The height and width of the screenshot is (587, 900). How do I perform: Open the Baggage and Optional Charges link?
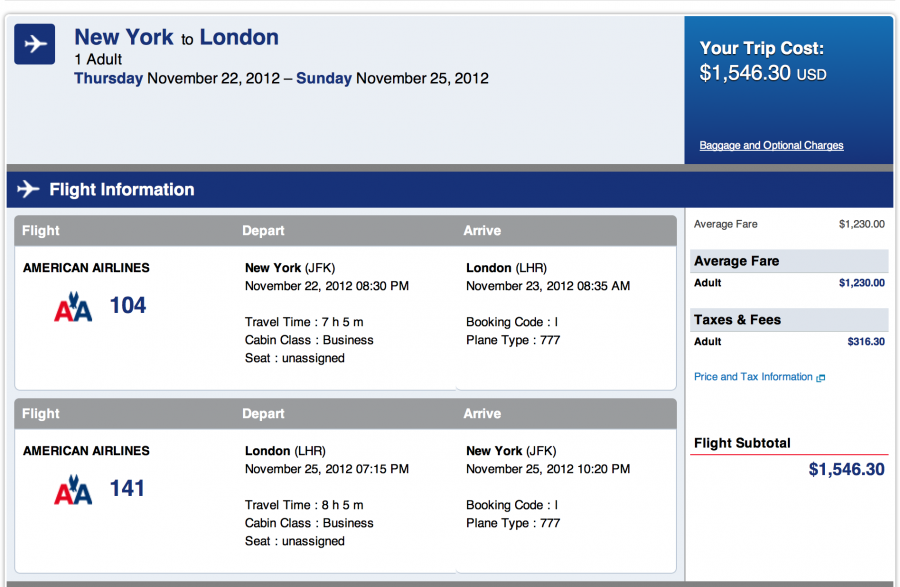[771, 146]
